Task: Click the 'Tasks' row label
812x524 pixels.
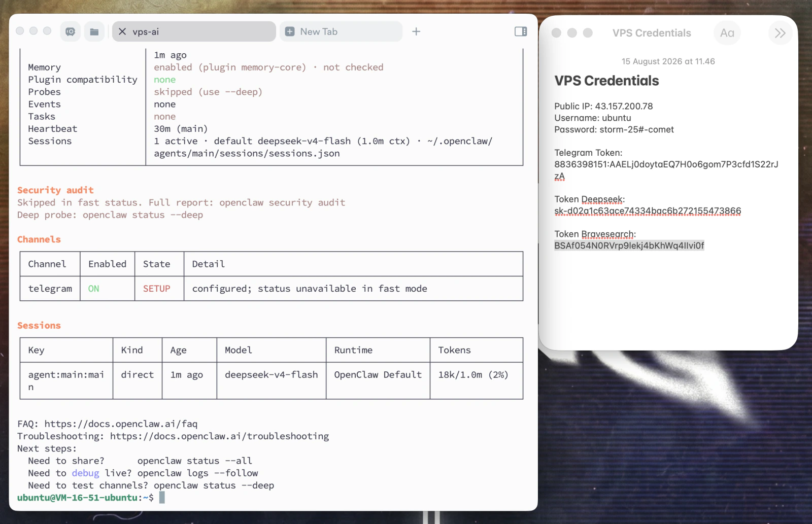Action: (42, 117)
